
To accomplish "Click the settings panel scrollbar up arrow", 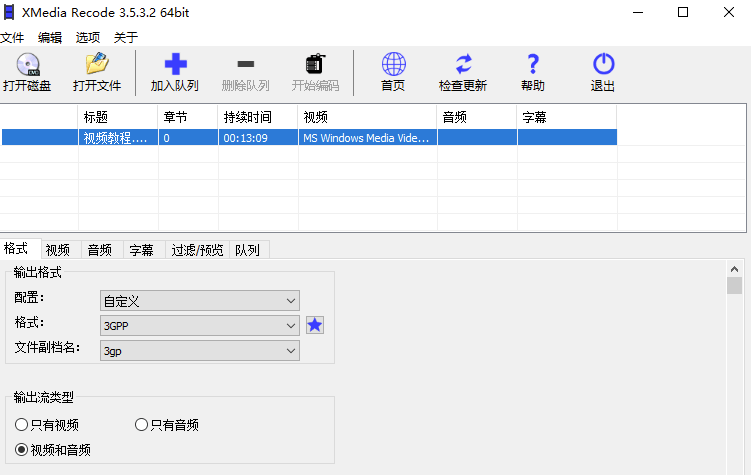I will (x=734, y=269).
